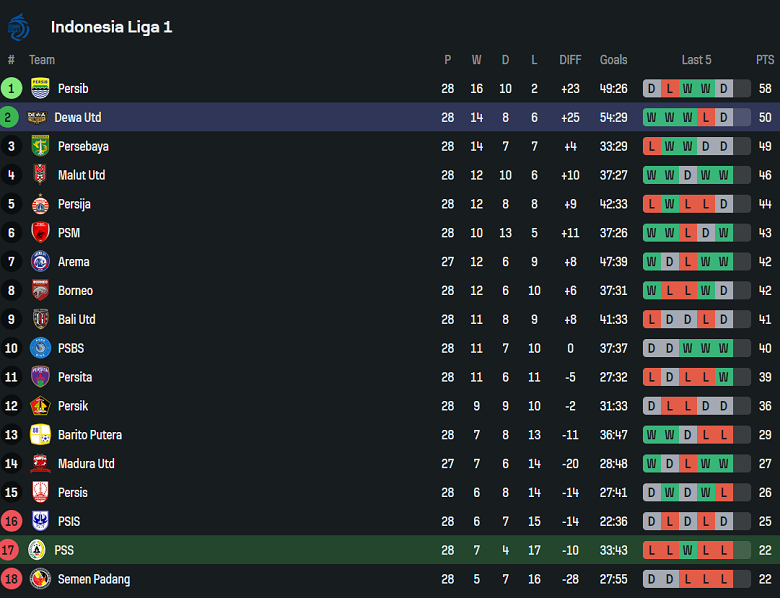This screenshot has width=780, height=598.
Task: Click the PSM club crest icon
Action: [x=40, y=233]
